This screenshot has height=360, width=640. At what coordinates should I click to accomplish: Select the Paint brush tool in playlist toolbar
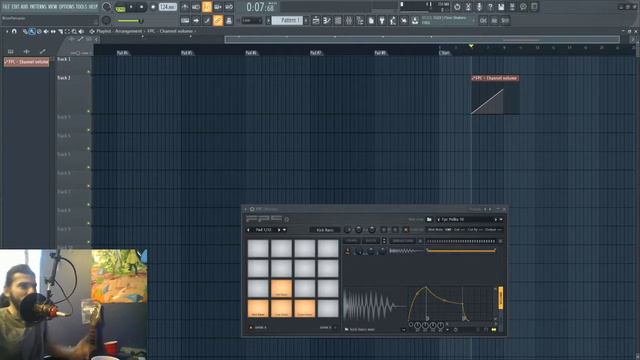point(32,31)
